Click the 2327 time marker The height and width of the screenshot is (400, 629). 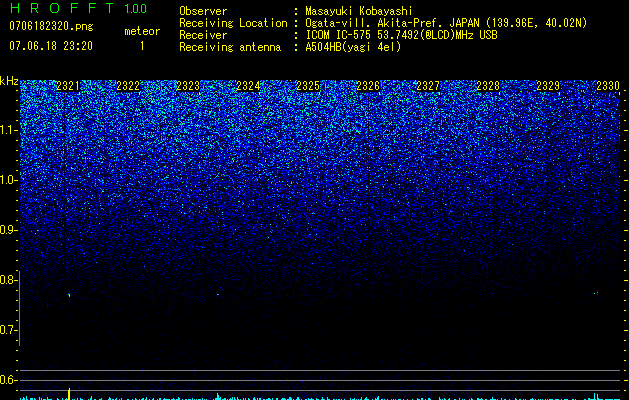click(x=428, y=86)
